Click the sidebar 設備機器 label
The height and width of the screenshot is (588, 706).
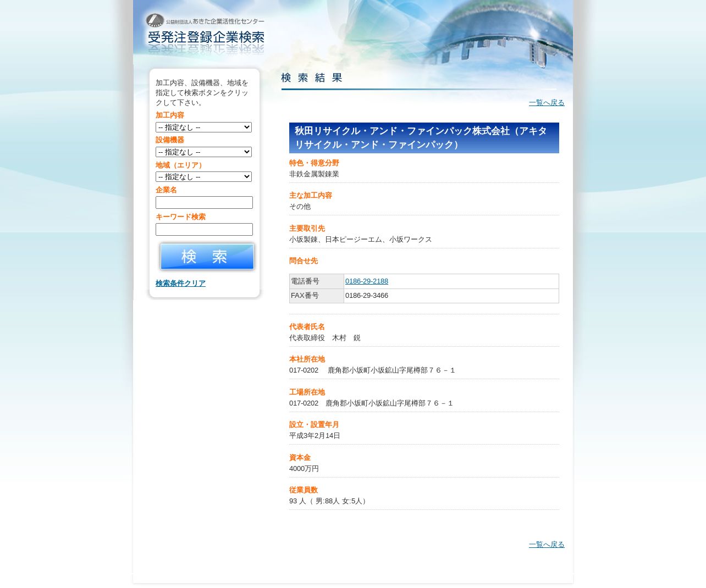pos(170,140)
